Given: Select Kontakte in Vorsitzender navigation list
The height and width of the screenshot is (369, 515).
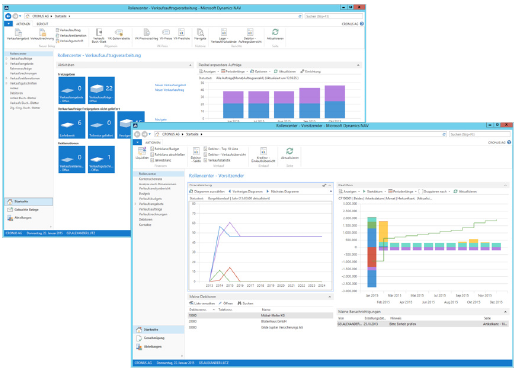Looking at the screenshot, I should click(145, 225).
